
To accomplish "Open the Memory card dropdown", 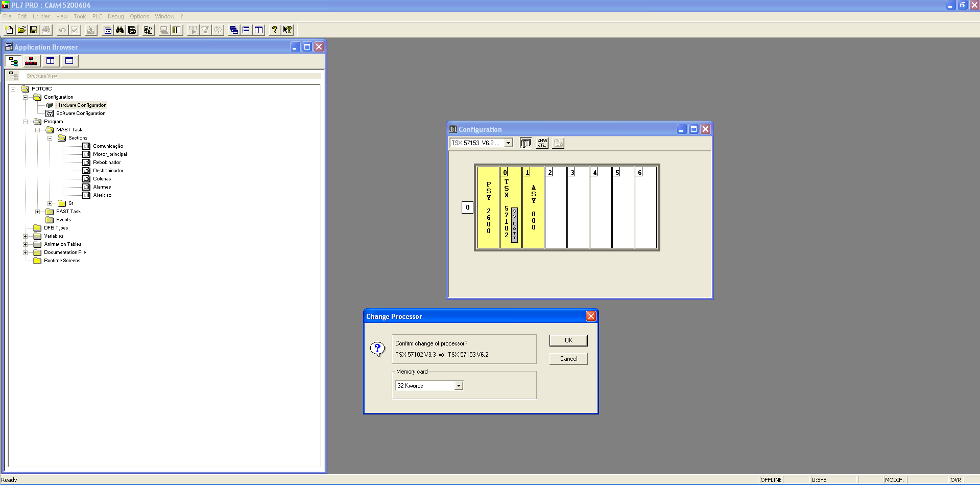I will pyautogui.click(x=459, y=386).
